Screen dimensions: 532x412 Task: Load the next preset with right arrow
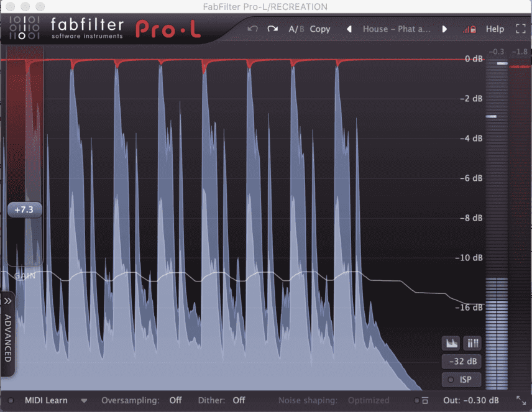click(444, 29)
